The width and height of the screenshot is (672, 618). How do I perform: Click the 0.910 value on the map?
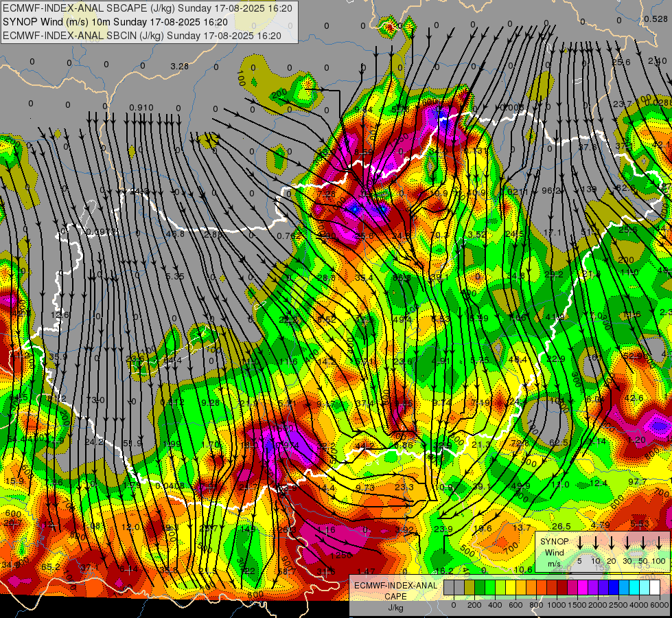tap(141, 107)
